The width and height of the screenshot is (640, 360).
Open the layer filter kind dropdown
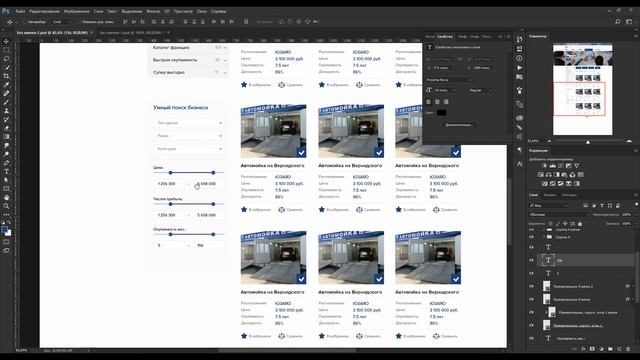[549, 206]
